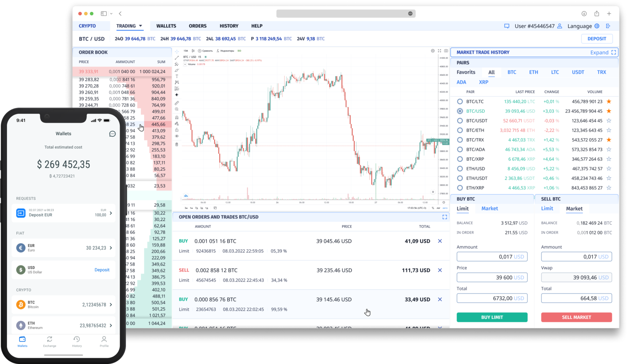Select the BTC/LTC pair radio button
641x364 pixels.
[x=460, y=101]
